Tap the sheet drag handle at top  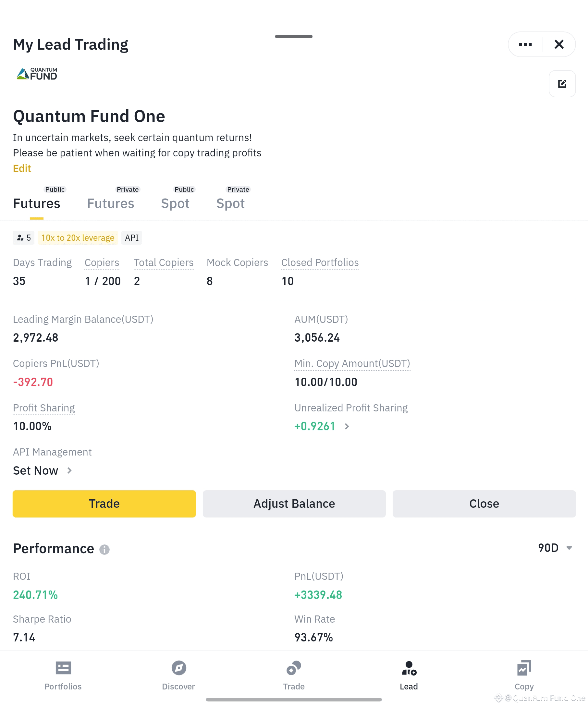[x=294, y=36]
